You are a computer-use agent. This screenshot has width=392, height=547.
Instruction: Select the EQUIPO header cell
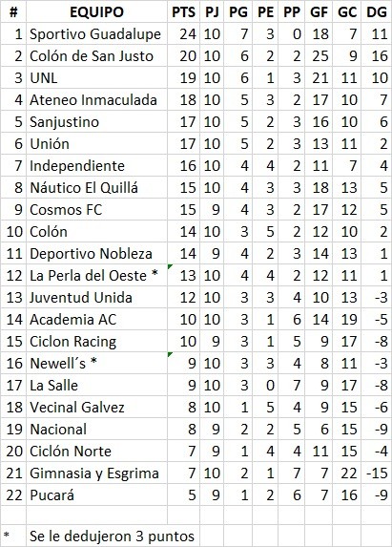coord(96,12)
